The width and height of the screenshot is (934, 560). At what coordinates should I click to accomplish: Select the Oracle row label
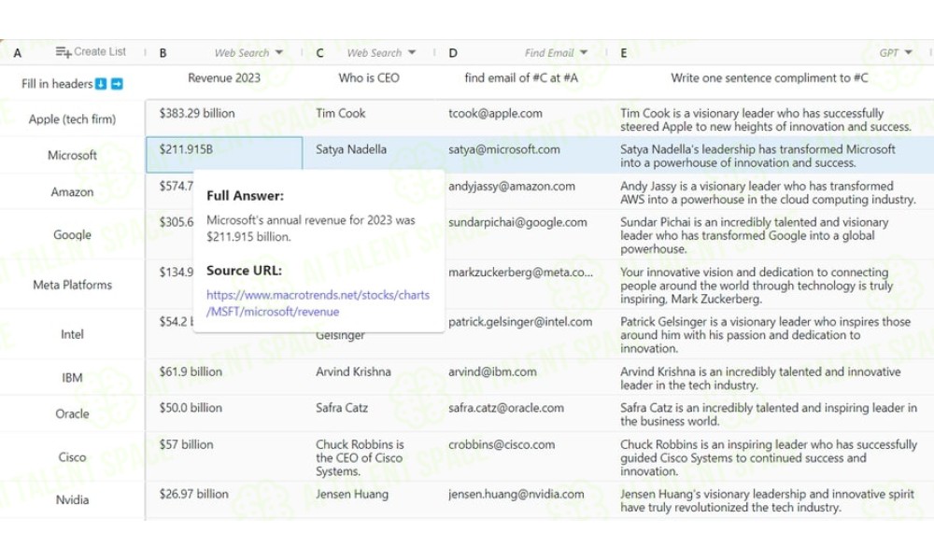click(x=72, y=413)
